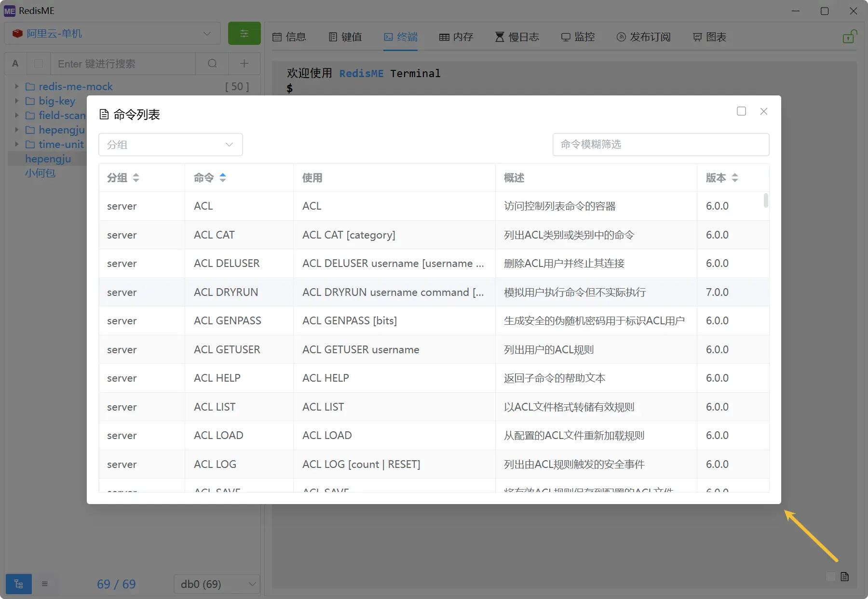Click the 7.0.0 version cell

(x=733, y=292)
